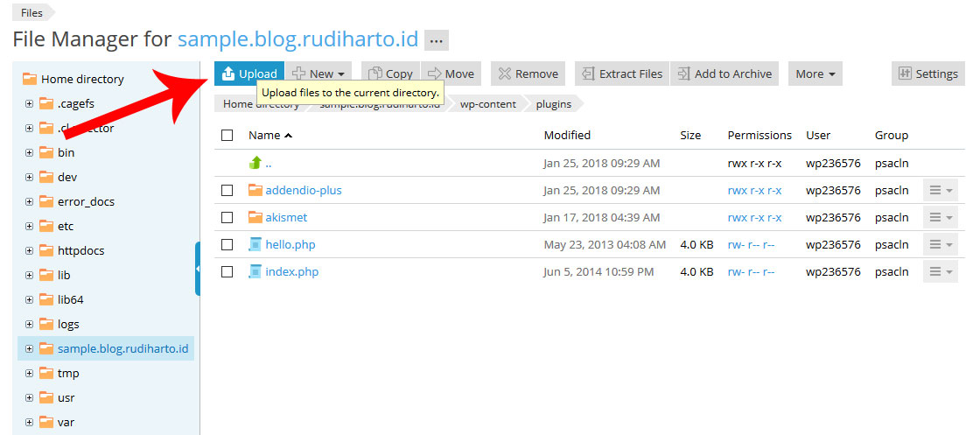Image resolution: width=980 pixels, height=435 pixels.
Task: Click the Copy toolbar button
Action: tap(390, 74)
